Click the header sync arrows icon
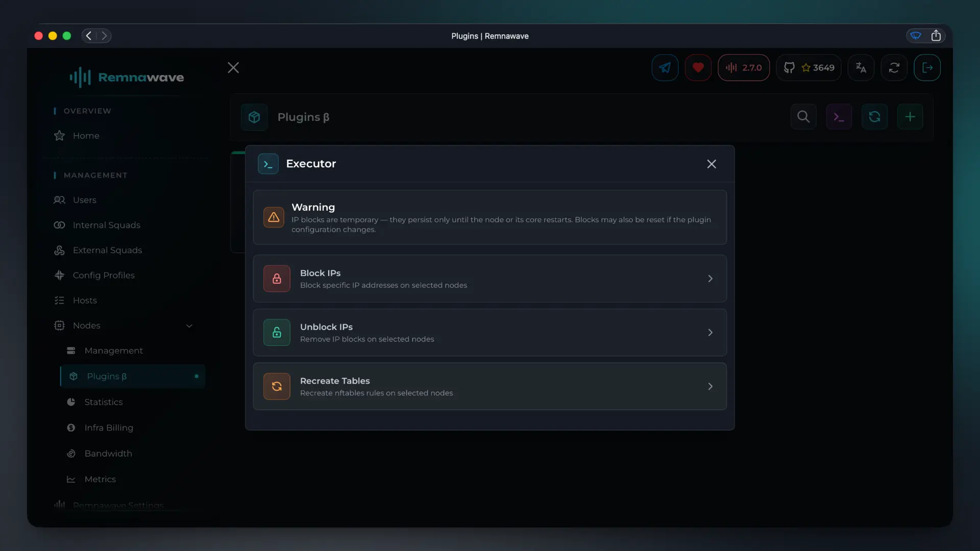This screenshot has height=551, width=980. pos(894,67)
